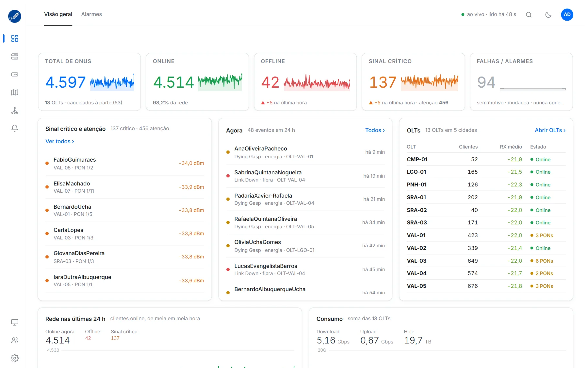Open the bell alarms icon in sidebar
The width and height of the screenshot is (588, 368).
click(15, 128)
